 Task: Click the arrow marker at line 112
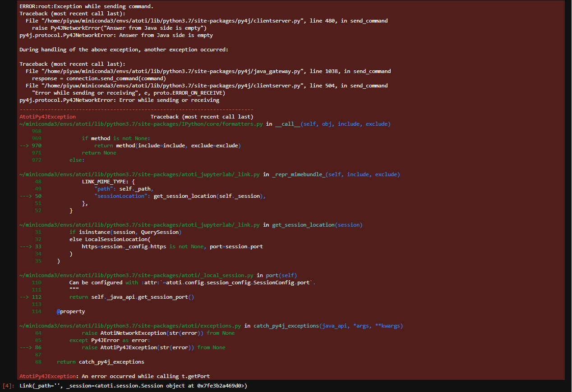(x=23, y=296)
